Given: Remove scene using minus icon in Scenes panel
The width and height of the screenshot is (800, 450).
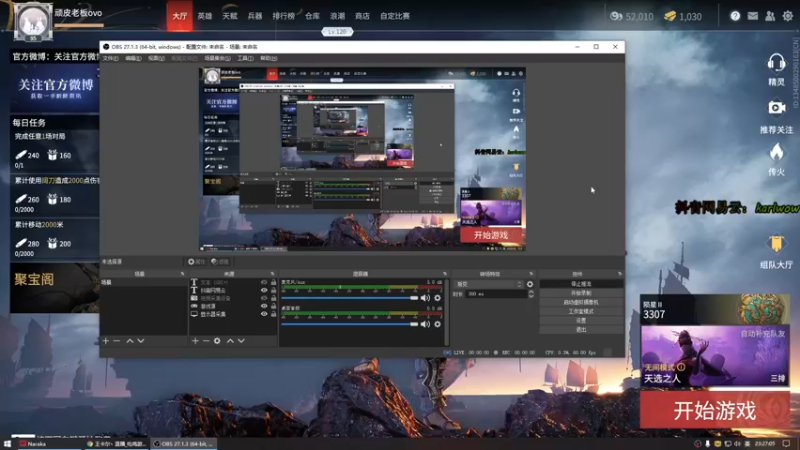Looking at the screenshot, I should (117, 341).
